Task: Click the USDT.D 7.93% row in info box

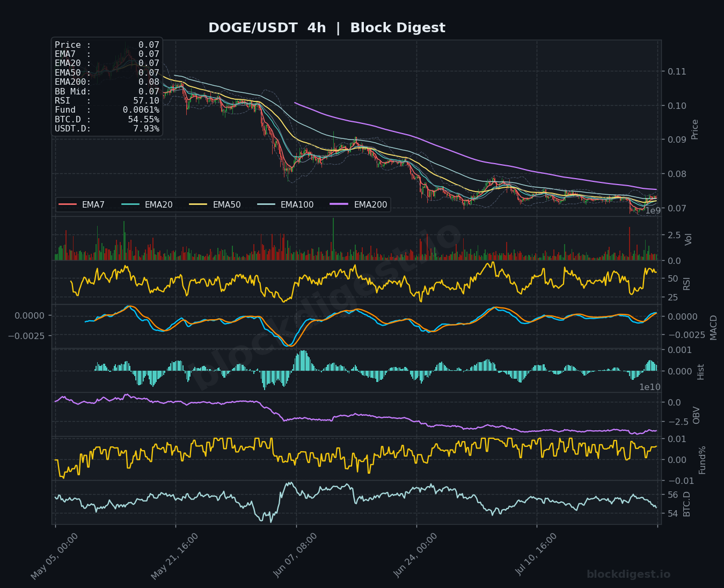Action: point(107,129)
